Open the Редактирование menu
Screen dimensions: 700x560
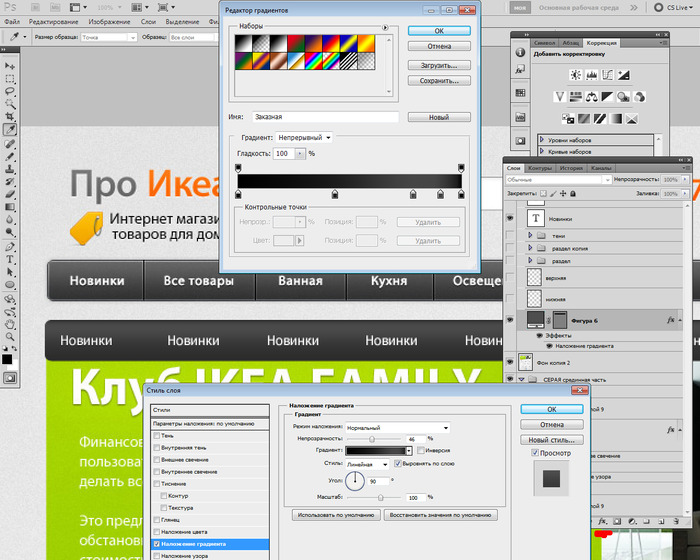tap(53, 21)
